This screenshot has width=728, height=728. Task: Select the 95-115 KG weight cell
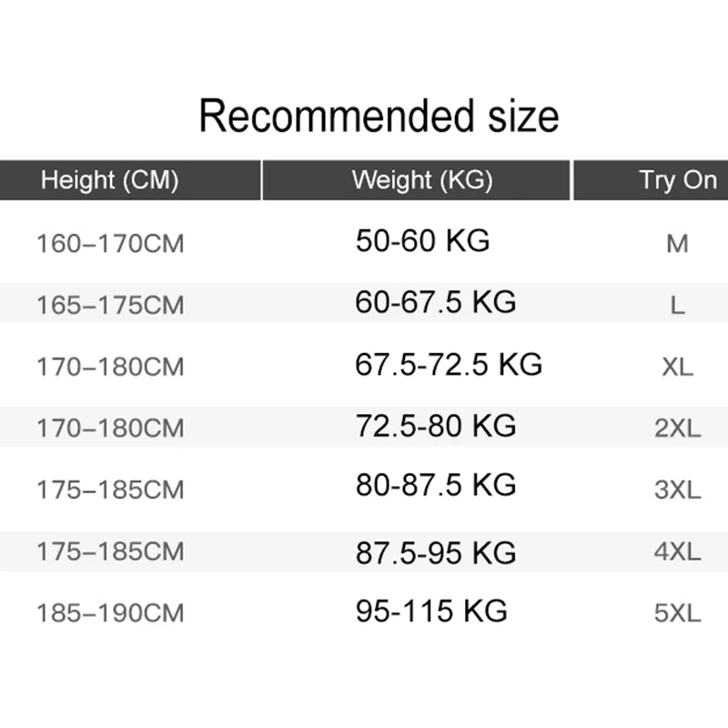coord(430,611)
